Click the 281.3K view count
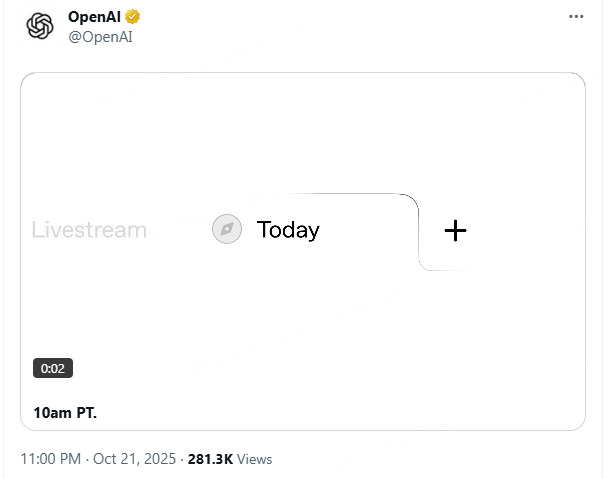This screenshot has width=605, height=479. (x=210, y=459)
